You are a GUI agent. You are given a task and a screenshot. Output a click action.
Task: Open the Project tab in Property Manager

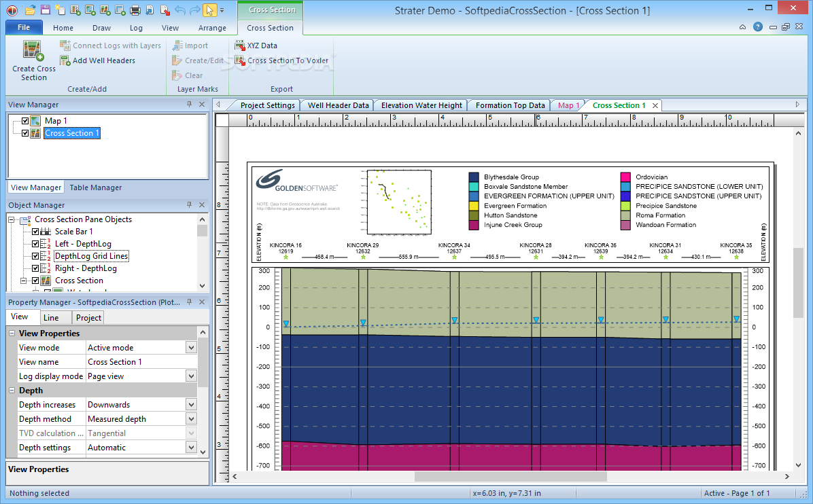88,317
